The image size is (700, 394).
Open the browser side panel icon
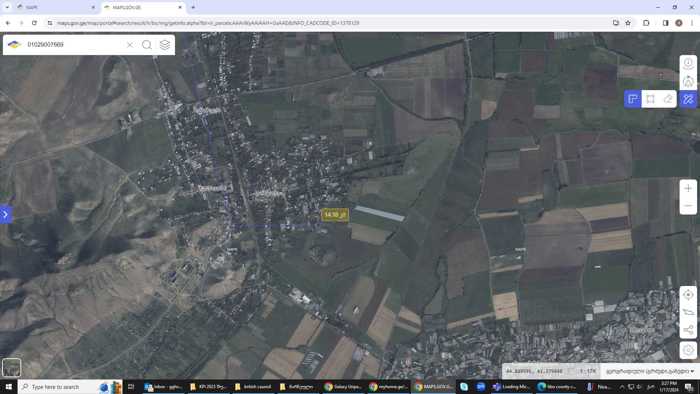tap(665, 23)
